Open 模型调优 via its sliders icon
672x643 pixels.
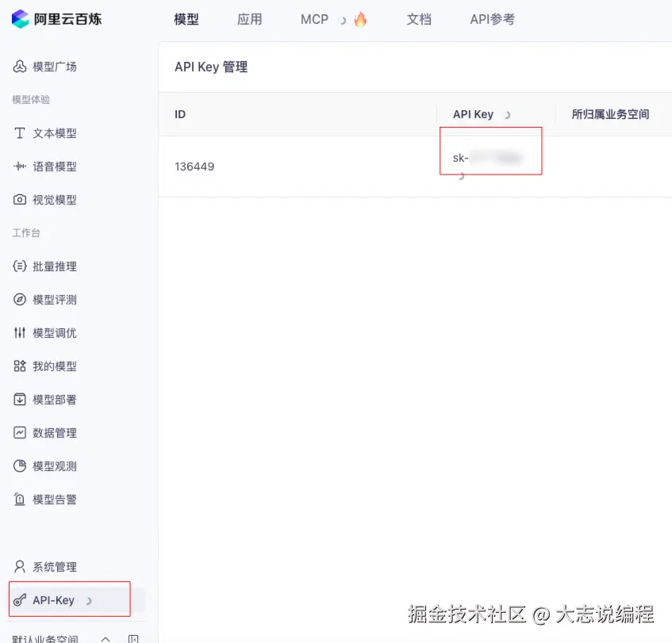coord(20,332)
